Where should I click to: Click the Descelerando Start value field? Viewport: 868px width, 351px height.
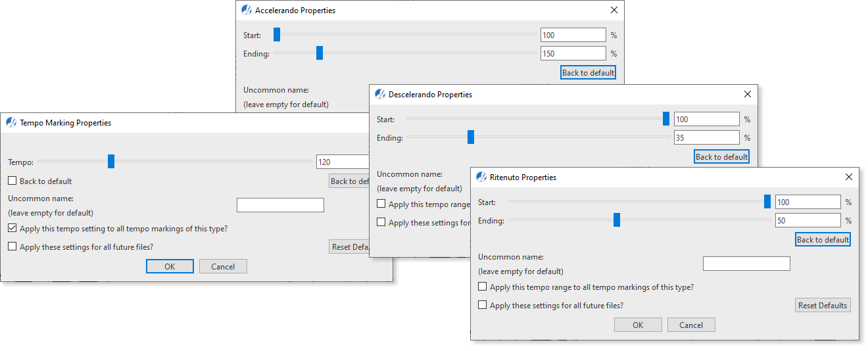click(x=707, y=119)
